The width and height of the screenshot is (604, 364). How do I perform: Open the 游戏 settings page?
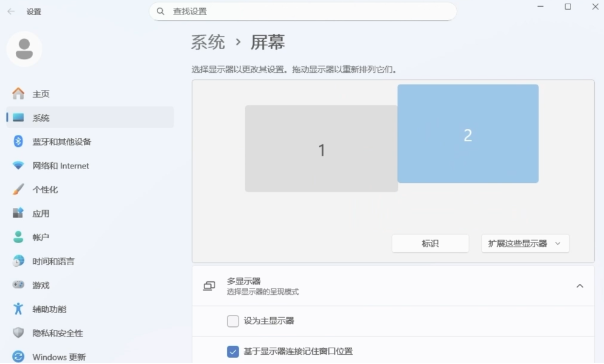click(x=90, y=285)
